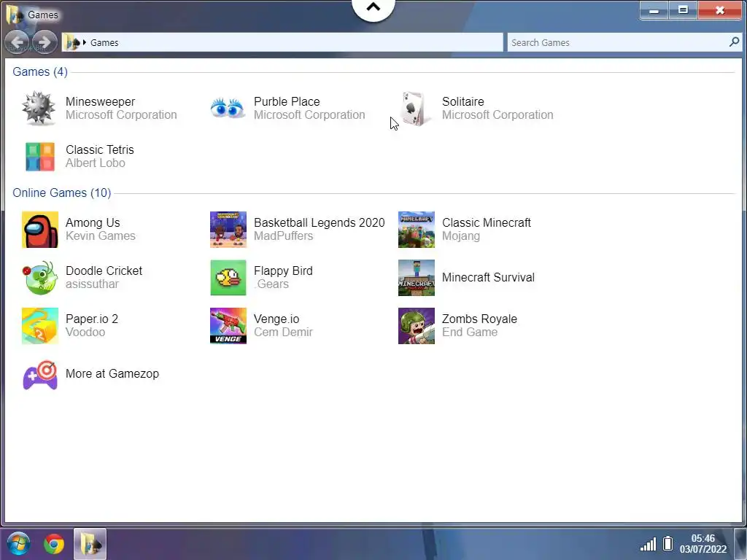Click the Doodle Cricket grasshopper icon

(40, 278)
